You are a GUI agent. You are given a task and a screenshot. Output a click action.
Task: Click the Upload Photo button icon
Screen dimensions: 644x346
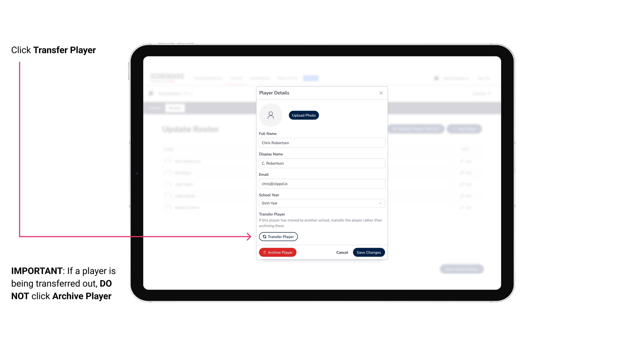[x=304, y=115]
